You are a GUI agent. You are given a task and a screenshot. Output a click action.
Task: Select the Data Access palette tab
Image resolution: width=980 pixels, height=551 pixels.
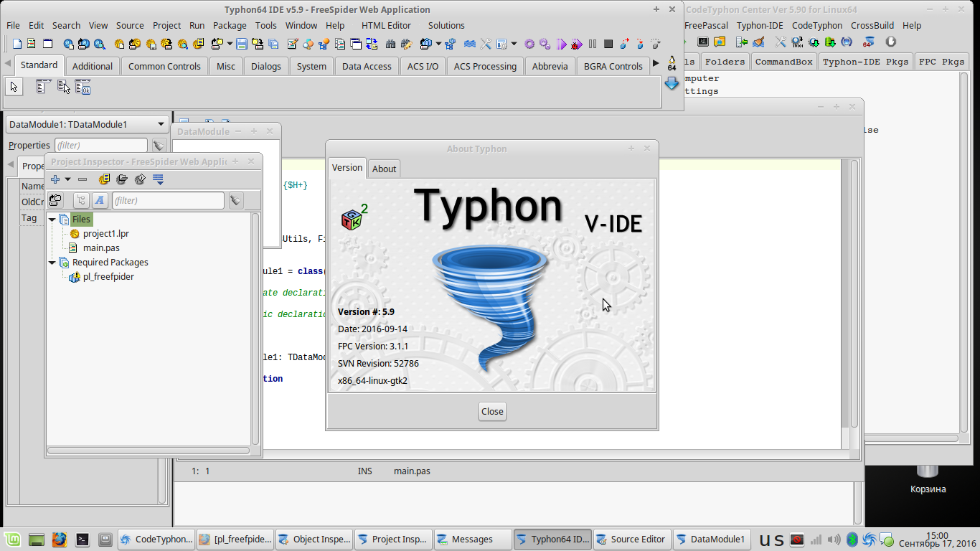pyautogui.click(x=367, y=66)
